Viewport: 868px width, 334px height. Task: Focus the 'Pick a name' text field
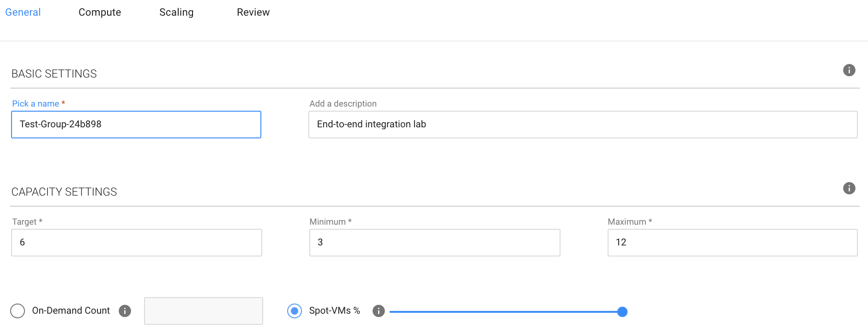click(x=136, y=125)
